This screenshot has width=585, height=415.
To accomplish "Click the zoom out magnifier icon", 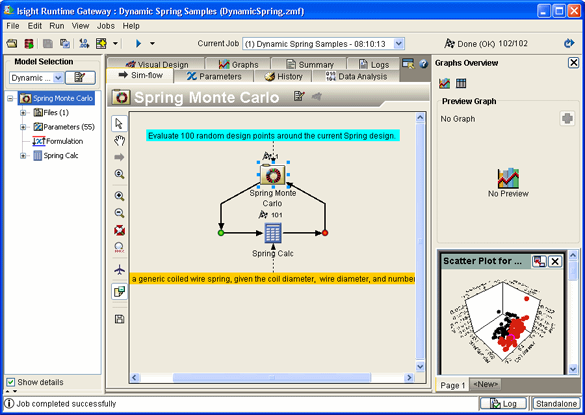I will point(119,213).
